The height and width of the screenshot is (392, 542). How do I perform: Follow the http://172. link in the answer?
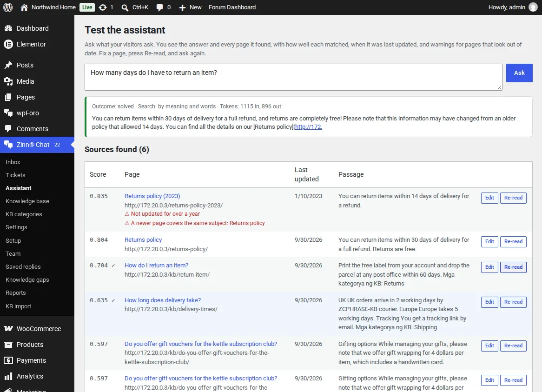[308, 127]
